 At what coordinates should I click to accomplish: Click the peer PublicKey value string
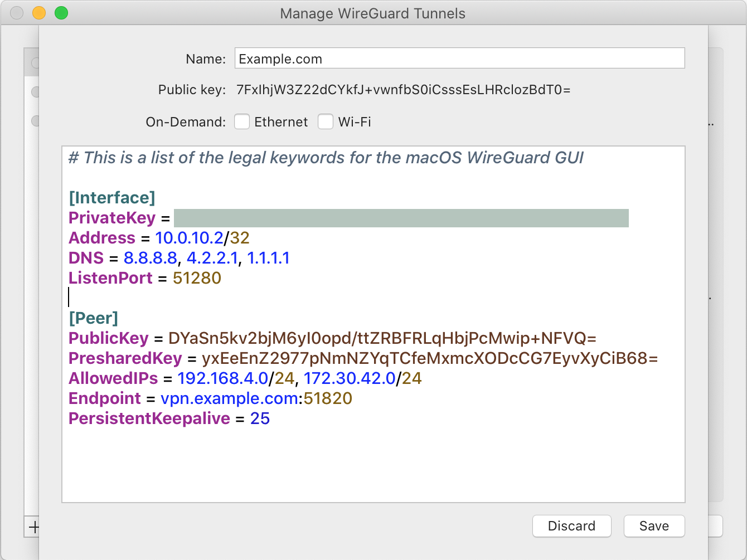(x=382, y=338)
